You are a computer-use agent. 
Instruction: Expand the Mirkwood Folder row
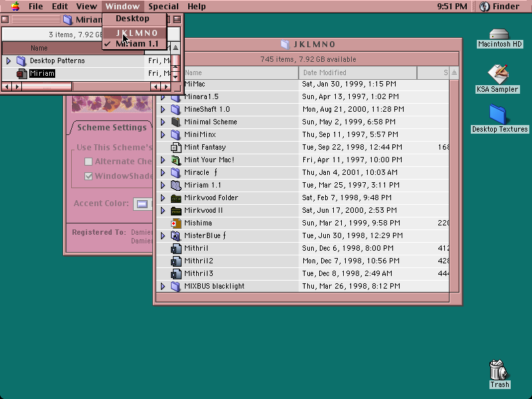(163, 198)
